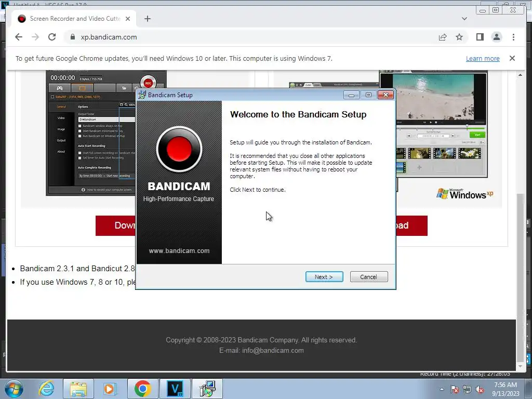532x399 pixels.
Task: Open volume speaker tray icon
Action: pyautogui.click(x=480, y=389)
